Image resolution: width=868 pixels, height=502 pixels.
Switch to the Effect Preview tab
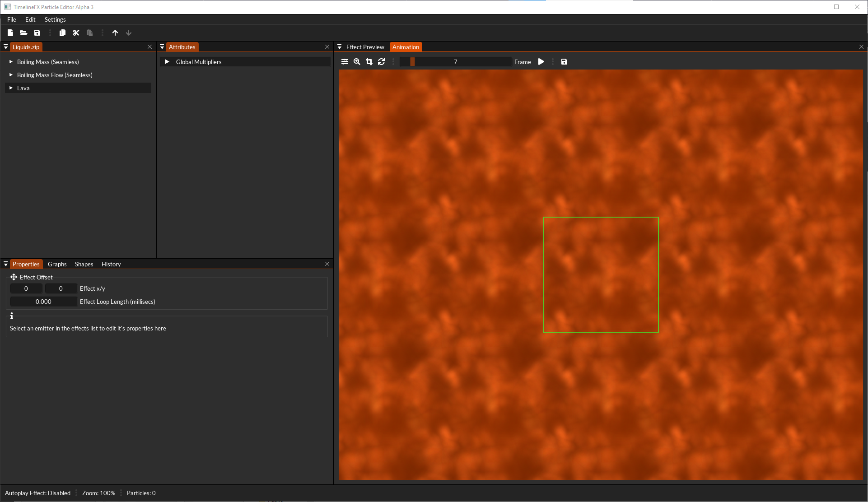pyautogui.click(x=365, y=47)
